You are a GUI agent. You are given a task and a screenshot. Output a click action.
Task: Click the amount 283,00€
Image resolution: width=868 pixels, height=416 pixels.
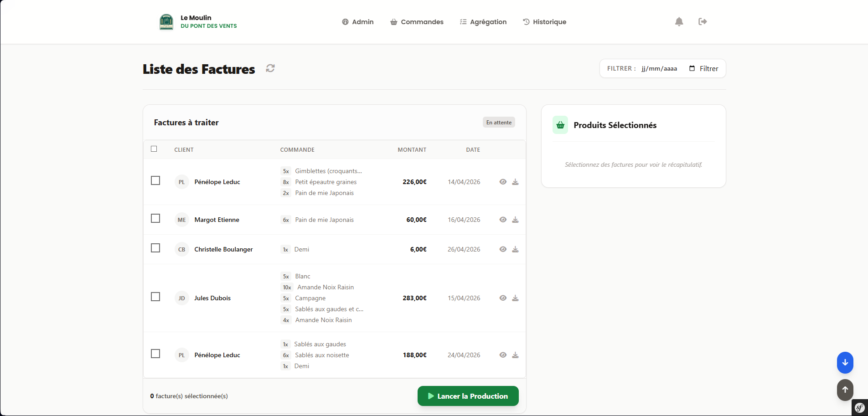point(414,298)
